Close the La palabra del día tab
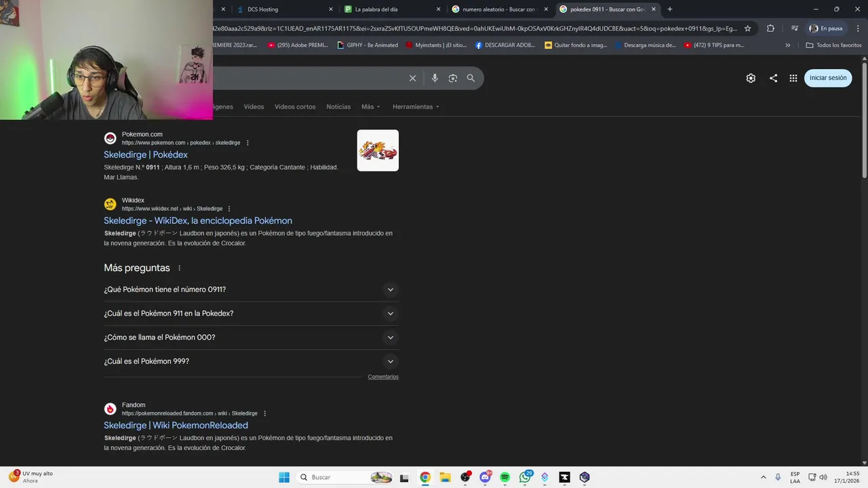Screen dimensions: 868x488 (x=438, y=9)
